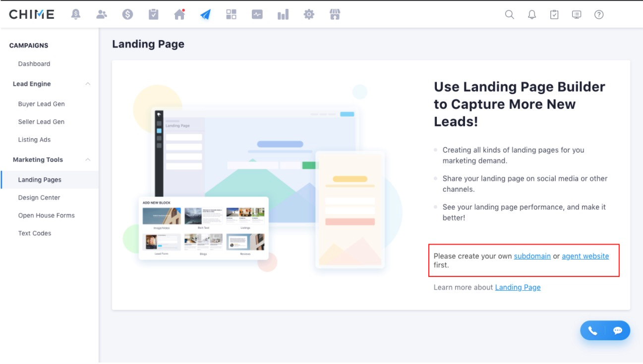Click the help question mark icon
643x364 pixels.
[599, 14]
